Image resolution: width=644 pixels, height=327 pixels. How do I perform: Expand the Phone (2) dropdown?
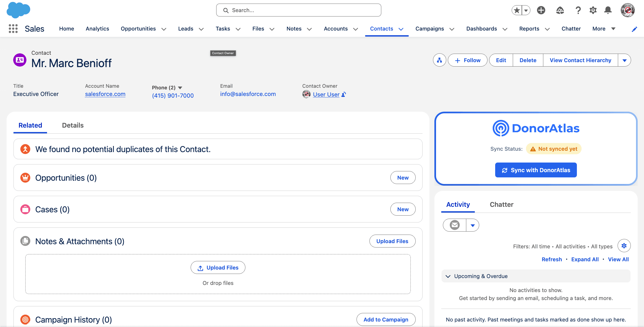tap(180, 87)
